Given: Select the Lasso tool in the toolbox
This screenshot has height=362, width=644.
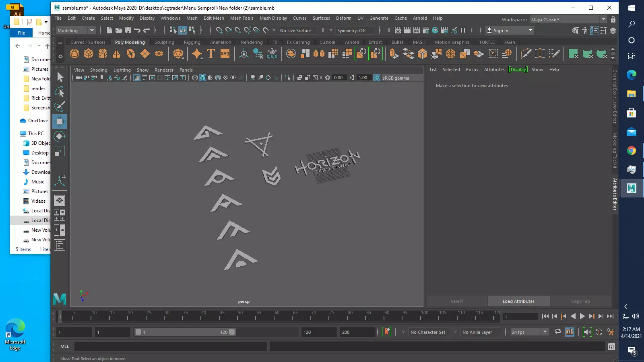Looking at the screenshot, I should [x=60, y=92].
